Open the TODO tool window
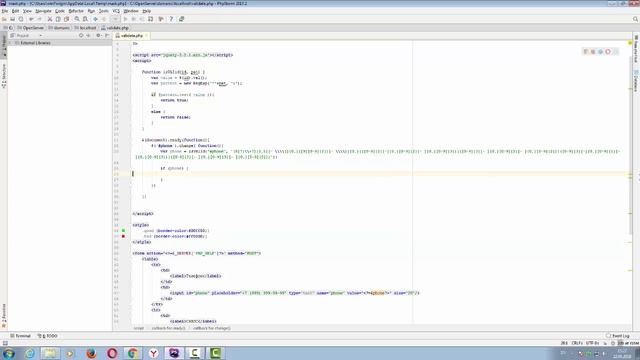 pos(47,336)
